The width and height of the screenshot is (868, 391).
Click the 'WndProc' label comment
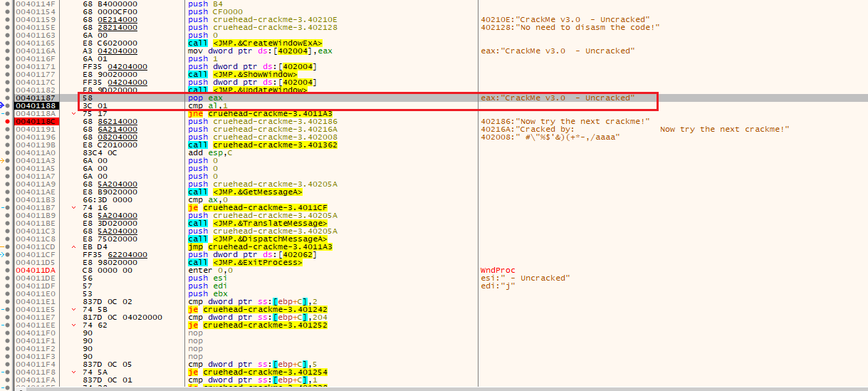point(498,270)
